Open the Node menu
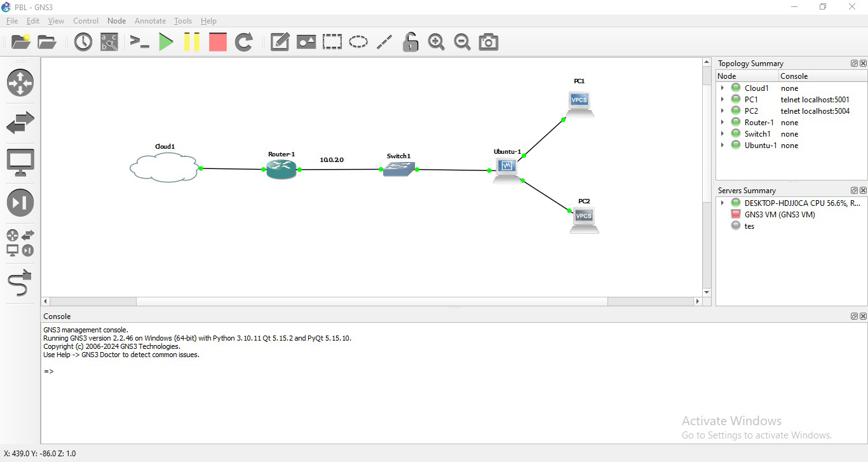 [117, 21]
